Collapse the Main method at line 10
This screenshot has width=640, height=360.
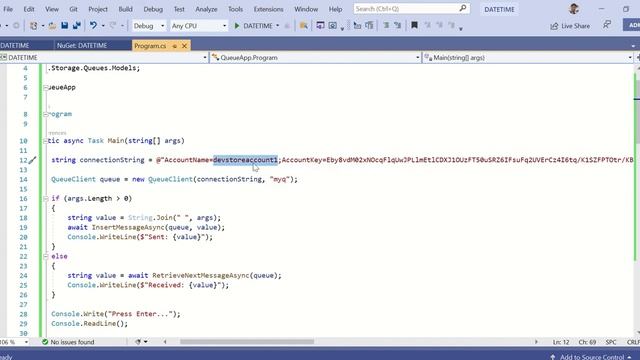45,141
